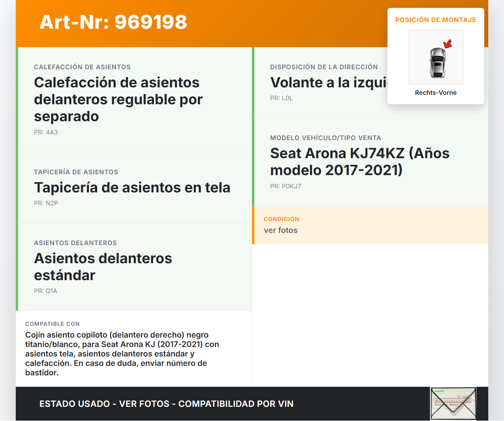The image size is (504, 421).
Task: Click PR code 4A3
Action: (46, 133)
